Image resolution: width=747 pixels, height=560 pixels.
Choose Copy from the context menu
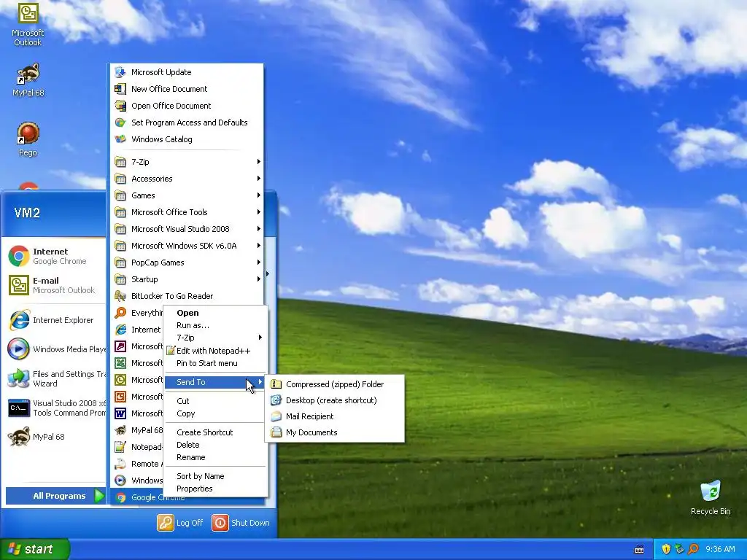pos(215,413)
